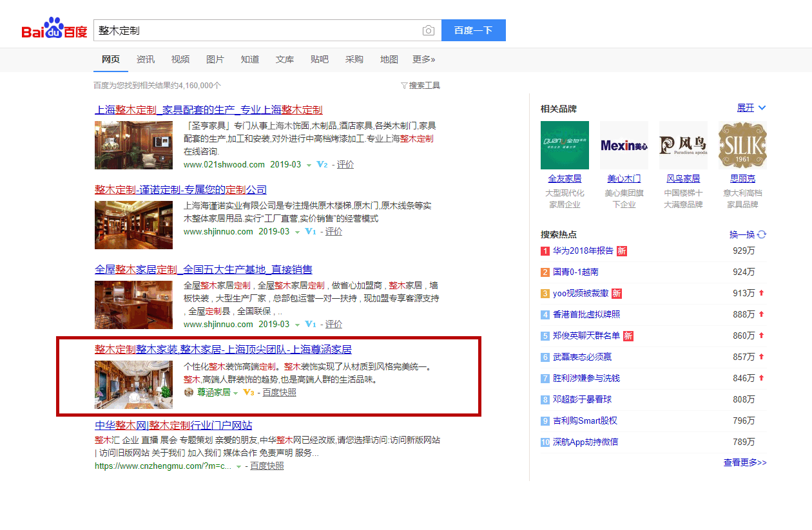Open the 中华整木网|整木定制行业门户网站 title
The width and height of the screenshot is (812, 530).
coord(173,425)
